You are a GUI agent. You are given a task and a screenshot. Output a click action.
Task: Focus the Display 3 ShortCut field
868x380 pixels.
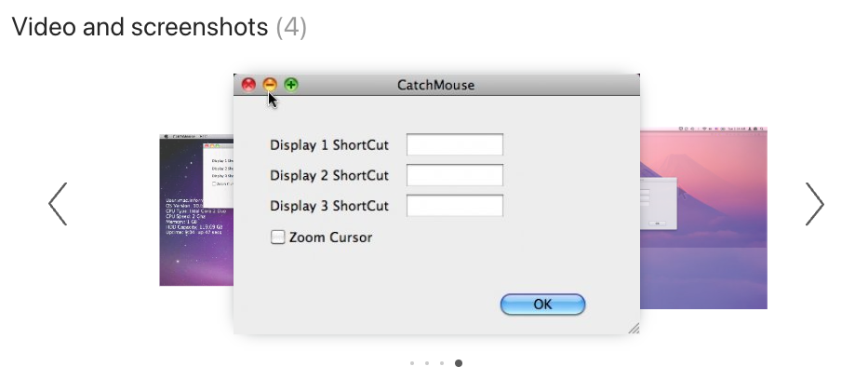(455, 206)
